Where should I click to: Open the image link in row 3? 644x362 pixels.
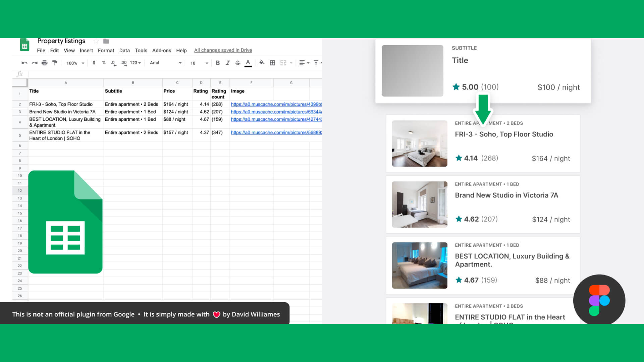pyautogui.click(x=276, y=112)
